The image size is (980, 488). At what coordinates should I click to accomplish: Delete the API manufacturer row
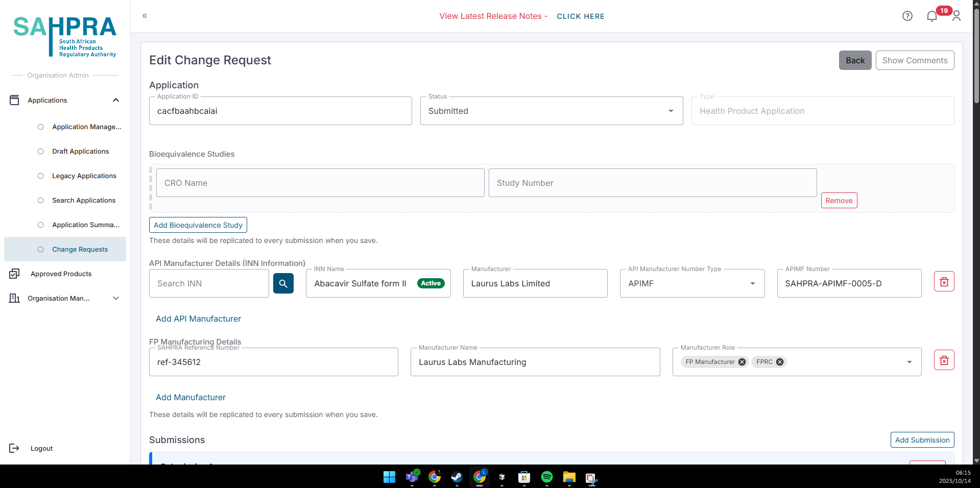[x=944, y=282]
